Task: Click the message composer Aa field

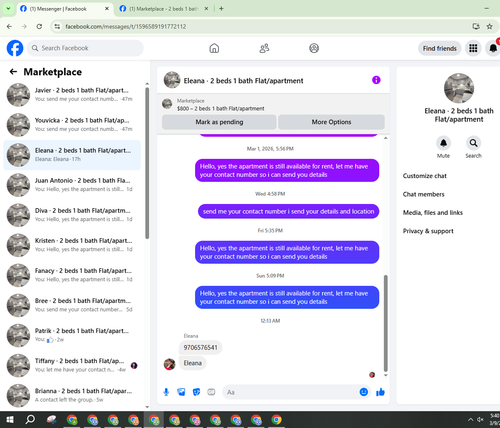Action: click(290, 392)
